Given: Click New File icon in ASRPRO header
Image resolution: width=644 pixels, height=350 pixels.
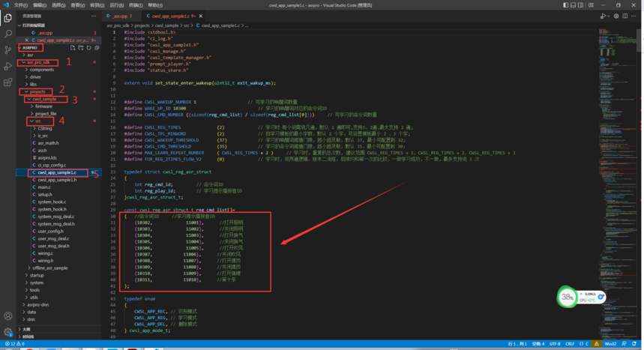Looking at the screenshot, I should click(73, 48).
